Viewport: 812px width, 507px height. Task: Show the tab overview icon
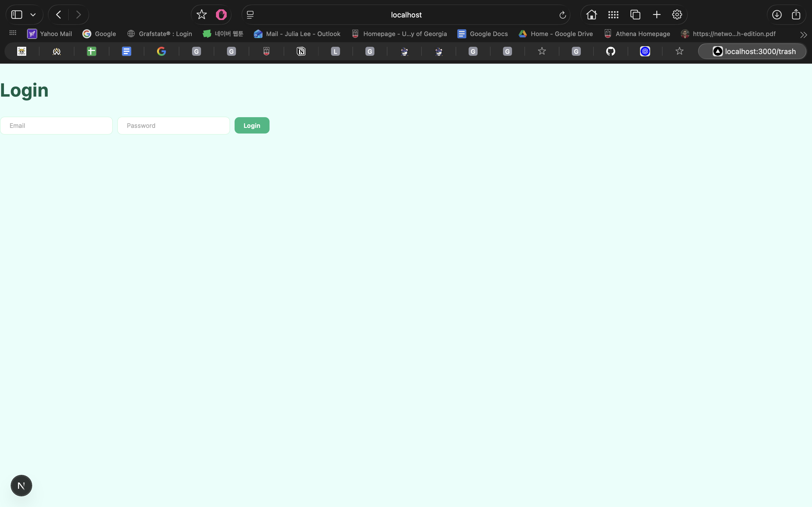coord(635,15)
